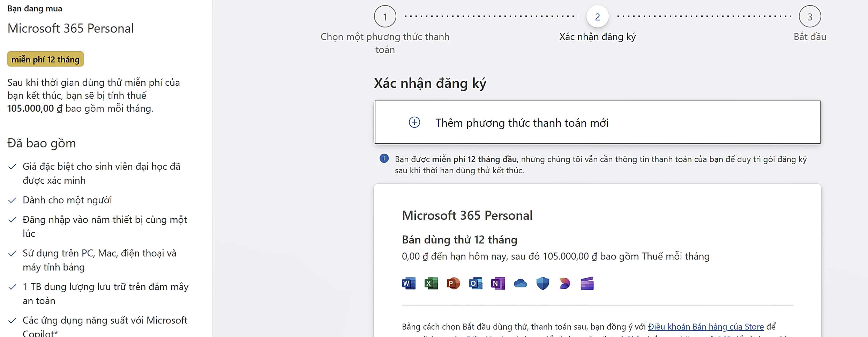Click the Microsoft 365 Personal heading in the sidebar
Image resolution: width=868 pixels, height=337 pixels.
[x=70, y=28]
